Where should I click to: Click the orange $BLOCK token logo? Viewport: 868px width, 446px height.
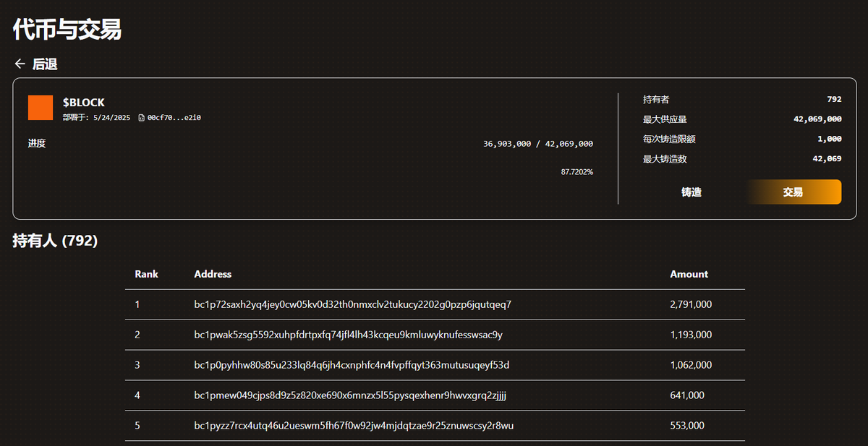pyautogui.click(x=41, y=108)
